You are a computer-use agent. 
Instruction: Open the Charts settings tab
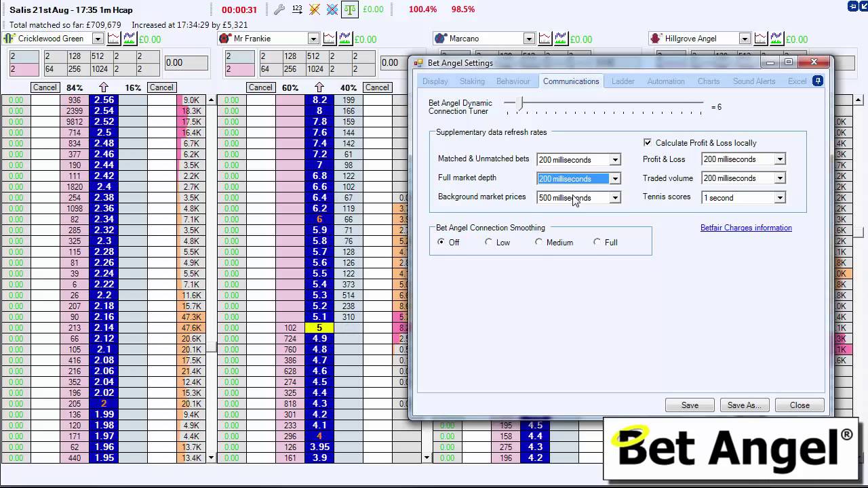pos(709,81)
